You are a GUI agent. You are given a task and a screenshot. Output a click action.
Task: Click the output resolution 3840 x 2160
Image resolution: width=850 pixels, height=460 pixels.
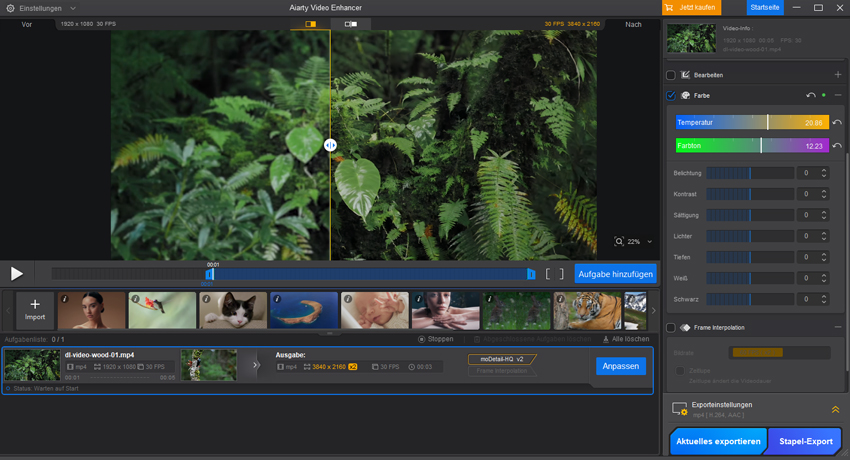[329, 367]
